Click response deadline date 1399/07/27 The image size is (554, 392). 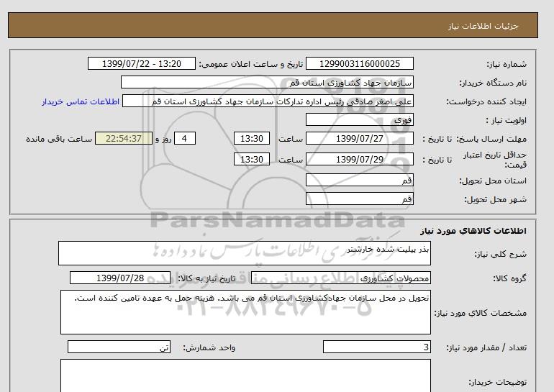359,138
